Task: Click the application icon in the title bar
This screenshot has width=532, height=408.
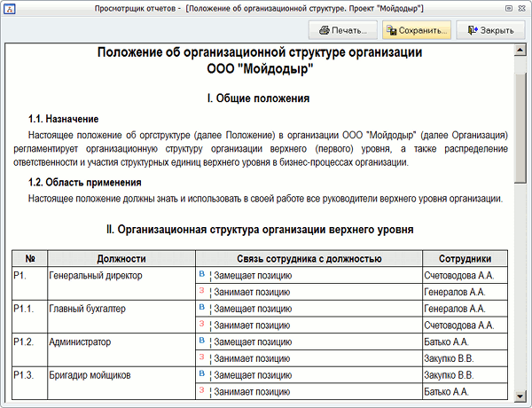Action: pos(8,7)
